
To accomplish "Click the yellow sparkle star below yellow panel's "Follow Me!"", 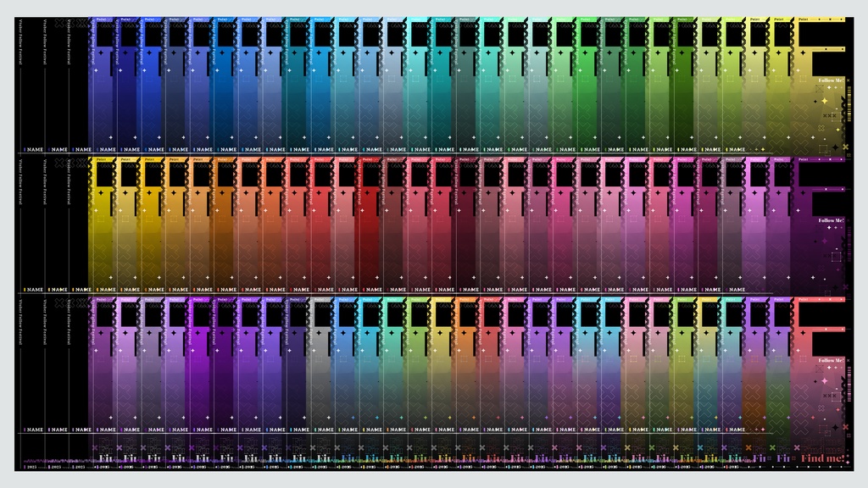I will coord(824,101).
